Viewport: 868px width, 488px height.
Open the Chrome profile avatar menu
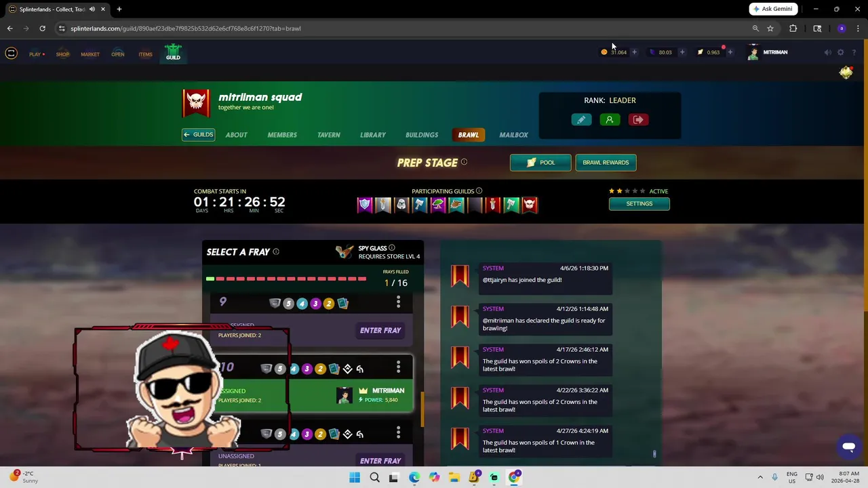point(842,28)
